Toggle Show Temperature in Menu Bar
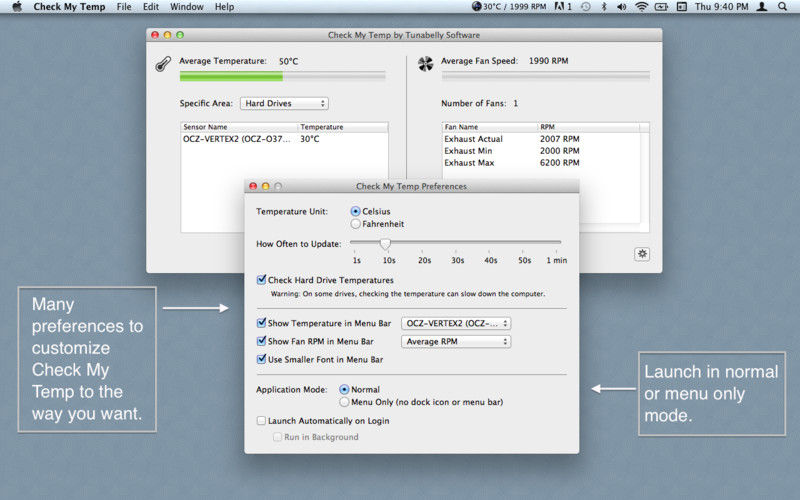Image resolution: width=800 pixels, height=500 pixels. [262, 323]
